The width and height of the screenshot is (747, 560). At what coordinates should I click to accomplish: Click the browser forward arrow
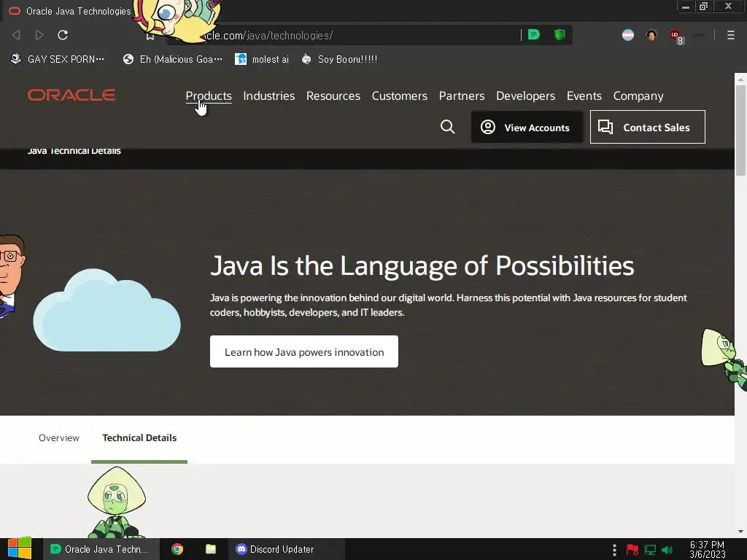coord(39,35)
